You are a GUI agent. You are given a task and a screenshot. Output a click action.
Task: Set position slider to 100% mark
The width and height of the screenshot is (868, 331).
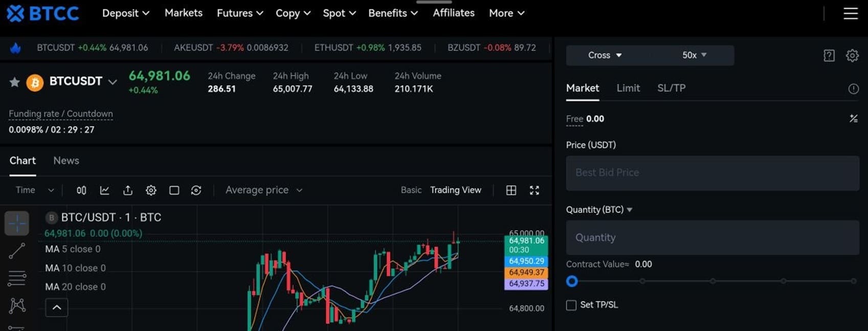pos(854,281)
